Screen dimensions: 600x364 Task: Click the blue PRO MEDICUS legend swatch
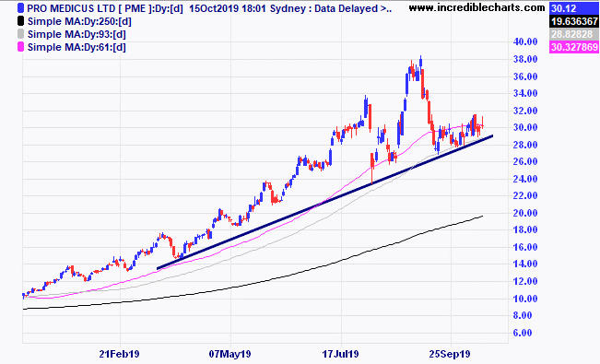tap(20, 8)
